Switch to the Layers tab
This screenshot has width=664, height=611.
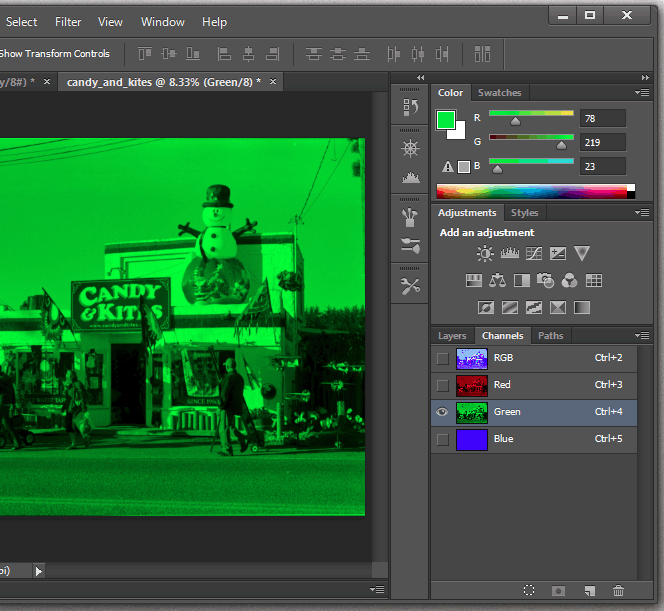tap(452, 336)
